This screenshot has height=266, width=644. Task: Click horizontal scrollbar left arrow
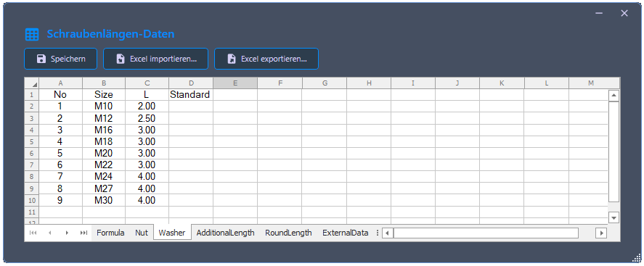tap(387, 233)
